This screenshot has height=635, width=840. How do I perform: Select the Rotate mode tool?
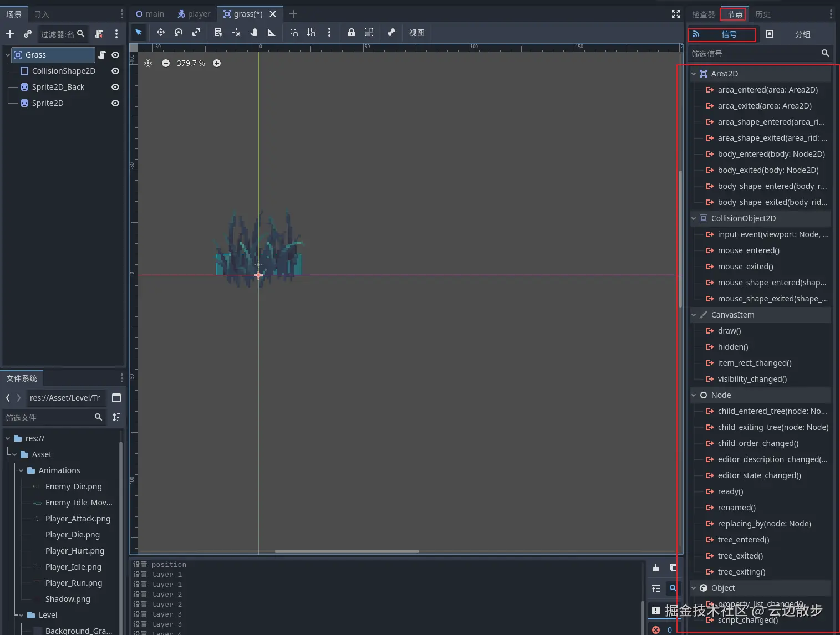(x=179, y=33)
